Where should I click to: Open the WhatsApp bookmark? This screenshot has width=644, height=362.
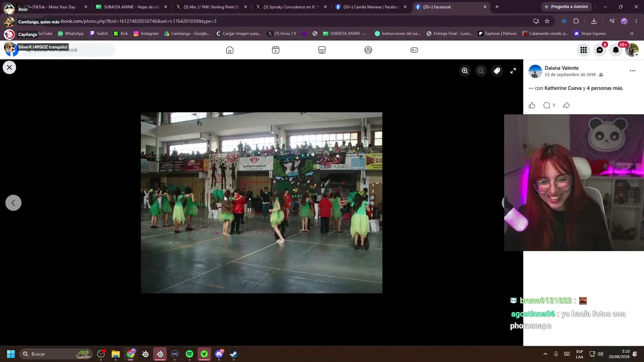[x=70, y=34]
